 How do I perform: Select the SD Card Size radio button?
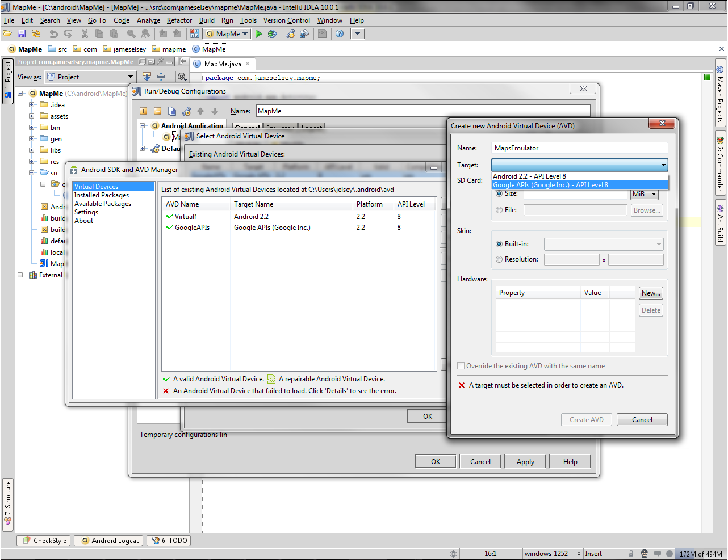coord(499,193)
